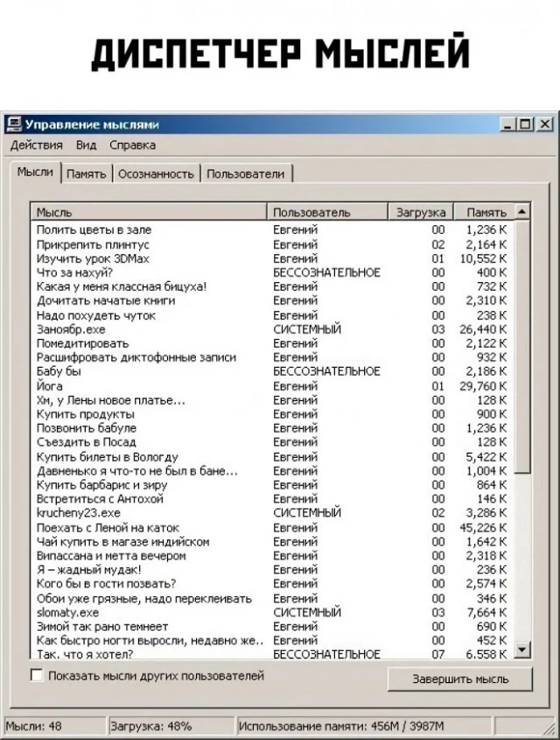Viewport: 560px width, 740px height.
Task: Switch to the Осознанность tab
Action: [156, 173]
